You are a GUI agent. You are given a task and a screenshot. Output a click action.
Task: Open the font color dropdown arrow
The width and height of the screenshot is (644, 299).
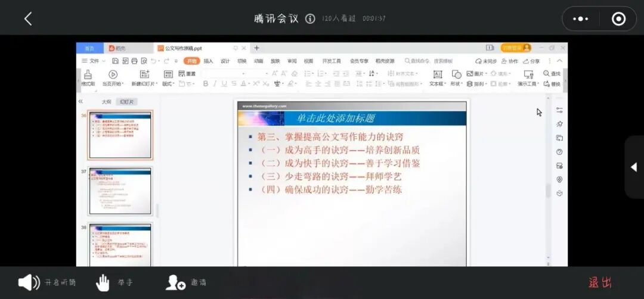249,83
